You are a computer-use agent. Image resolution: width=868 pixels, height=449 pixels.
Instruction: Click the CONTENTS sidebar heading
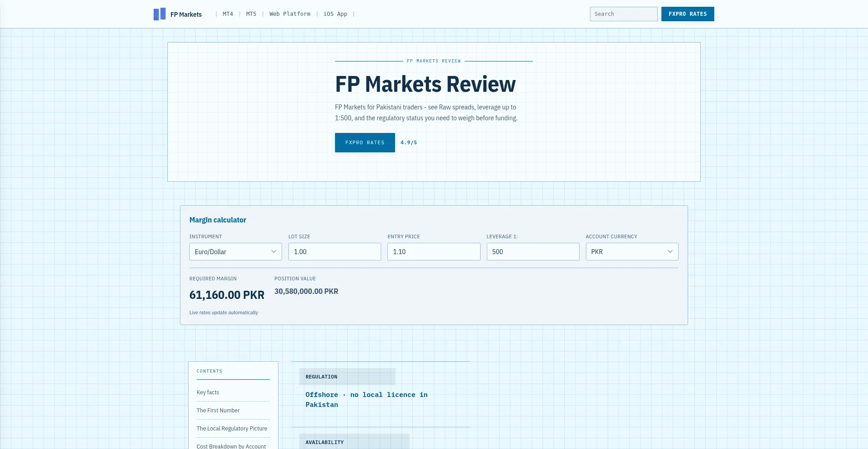209,371
